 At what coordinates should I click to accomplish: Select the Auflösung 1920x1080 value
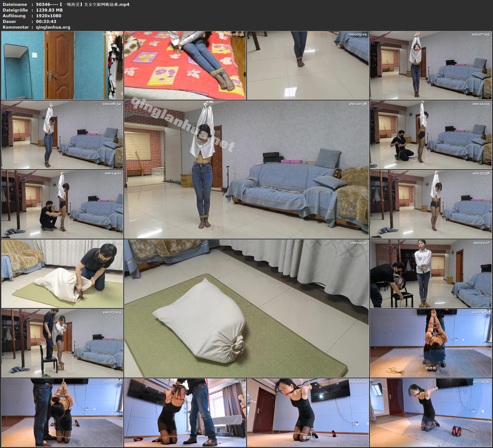pyautogui.click(x=48, y=16)
